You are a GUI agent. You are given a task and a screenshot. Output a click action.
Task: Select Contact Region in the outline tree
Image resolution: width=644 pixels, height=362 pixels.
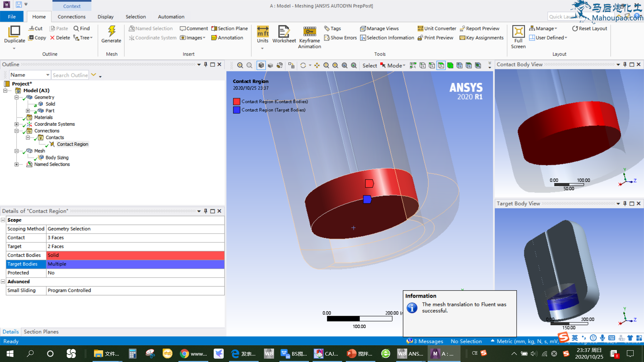pos(72,144)
